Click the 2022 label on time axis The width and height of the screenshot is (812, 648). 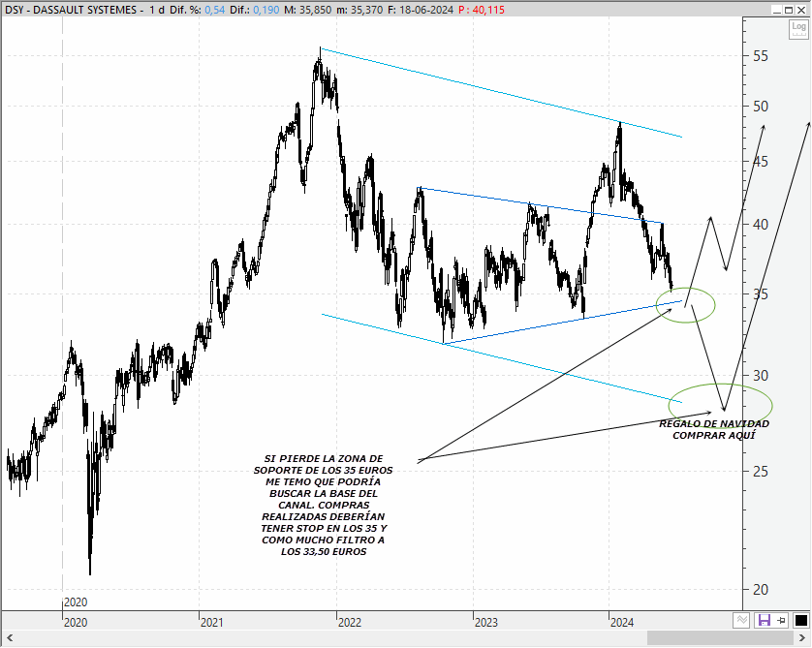click(350, 622)
